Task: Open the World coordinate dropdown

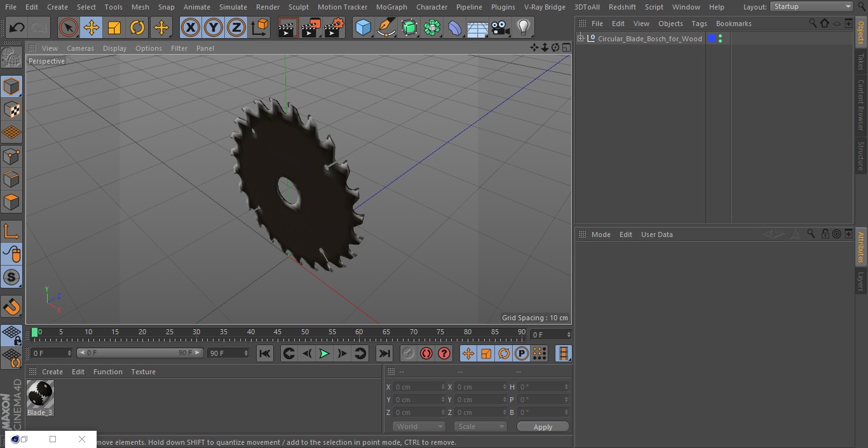Action: point(418,426)
